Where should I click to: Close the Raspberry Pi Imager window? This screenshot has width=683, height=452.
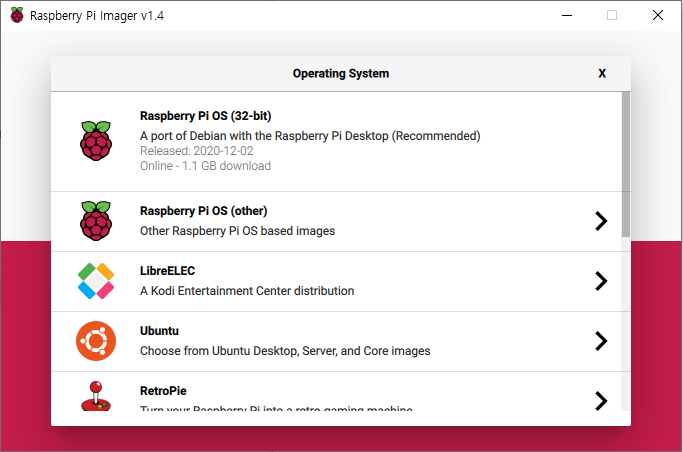click(x=658, y=15)
